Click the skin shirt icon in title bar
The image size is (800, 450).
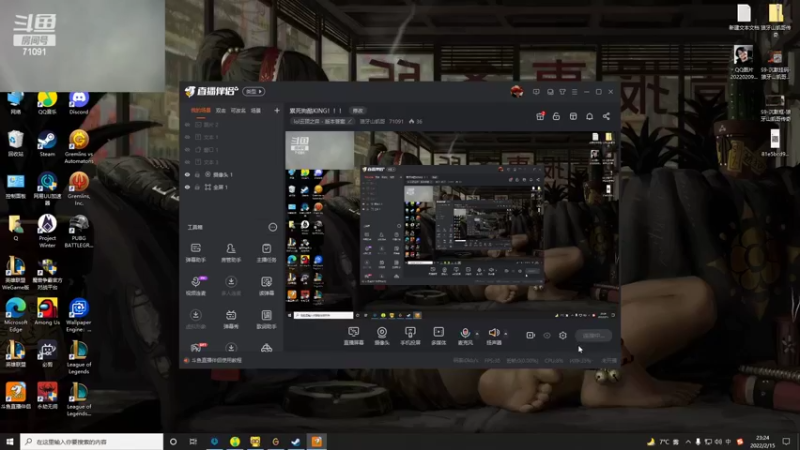[x=562, y=92]
